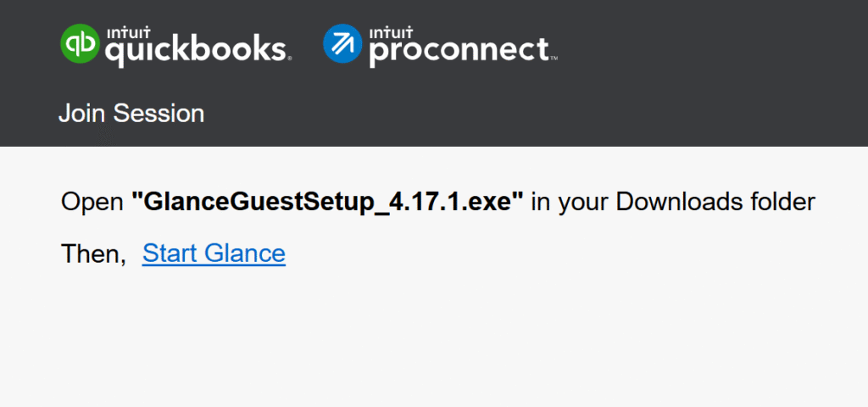Click the TM mark after proconnect
868x407 pixels.
[x=554, y=59]
